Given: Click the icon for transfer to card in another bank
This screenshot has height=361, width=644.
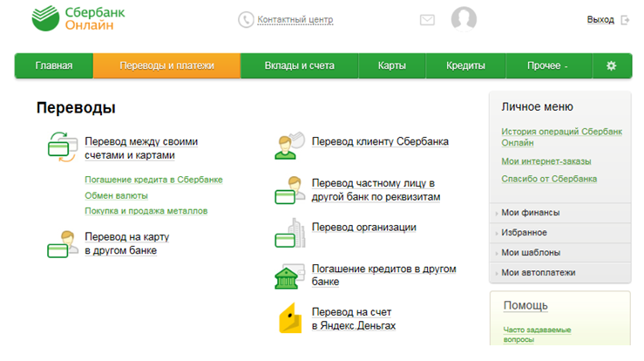Looking at the screenshot, I should point(63,244).
